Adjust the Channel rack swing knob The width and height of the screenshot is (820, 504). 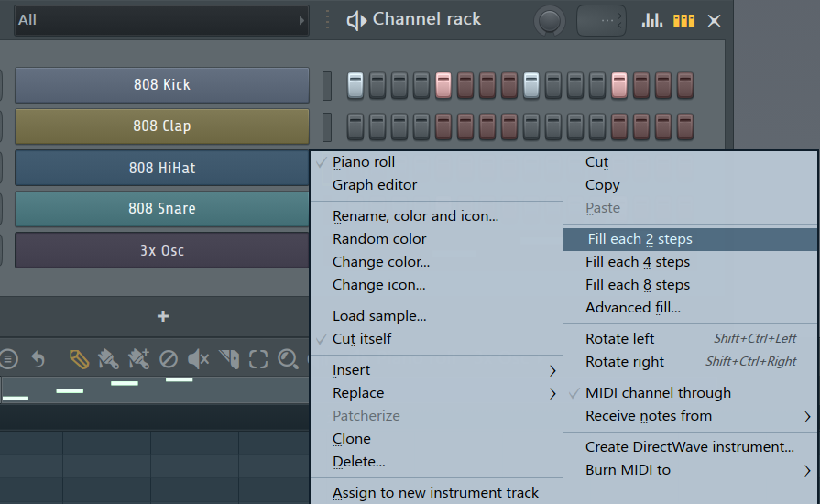[x=551, y=20]
